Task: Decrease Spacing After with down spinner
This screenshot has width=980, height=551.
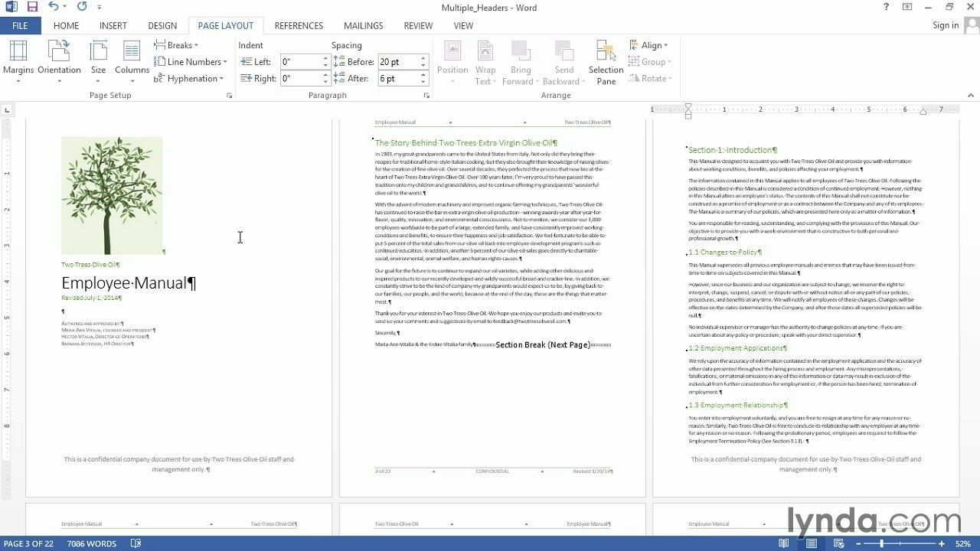Action: click(423, 82)
